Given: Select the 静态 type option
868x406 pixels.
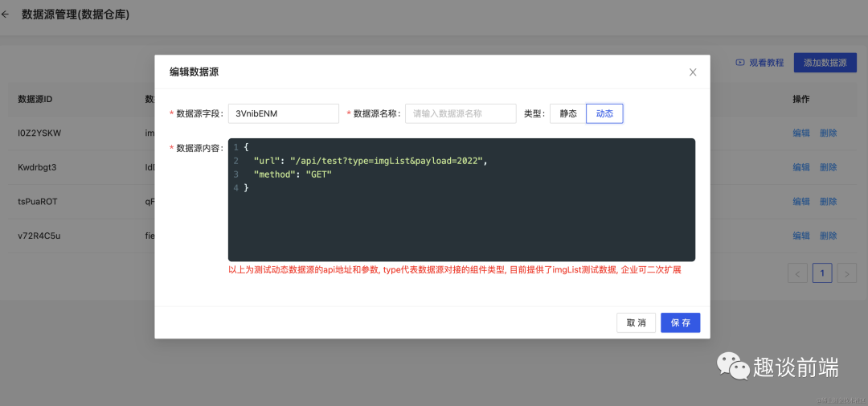Looking at the screenshot, I should pyautogui.click(x=568, y=113).
